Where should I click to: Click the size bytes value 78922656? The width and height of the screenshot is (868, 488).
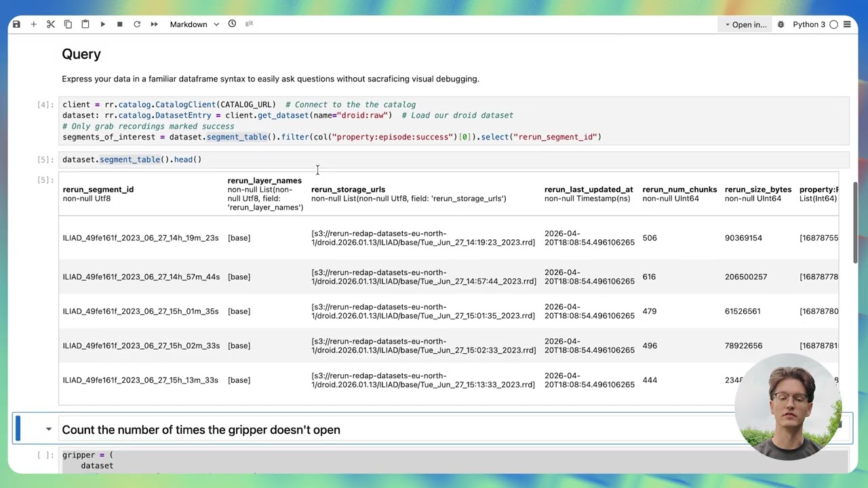coord(743,346)
